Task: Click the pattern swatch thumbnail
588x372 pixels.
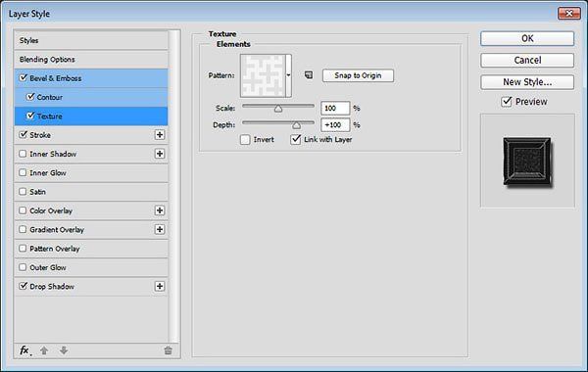Action: [x=263, y=75]
